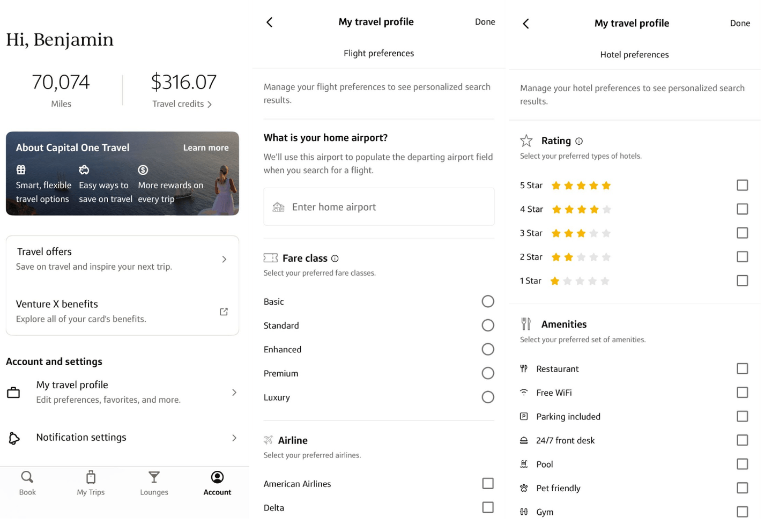
Task: Open My travel profile chevron
Action: point(234,393)
